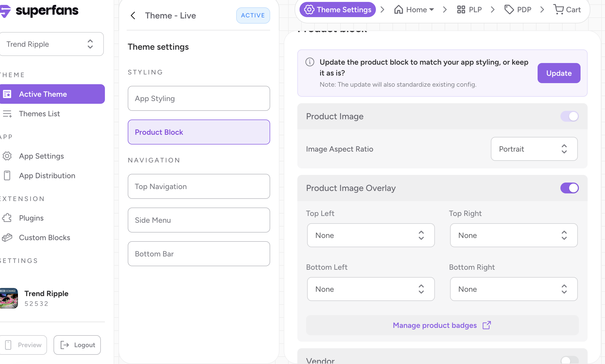Viewport: 605px width, 364px height.
Task: Select App Styling in theme settings
Action: (x=199, y=98)
